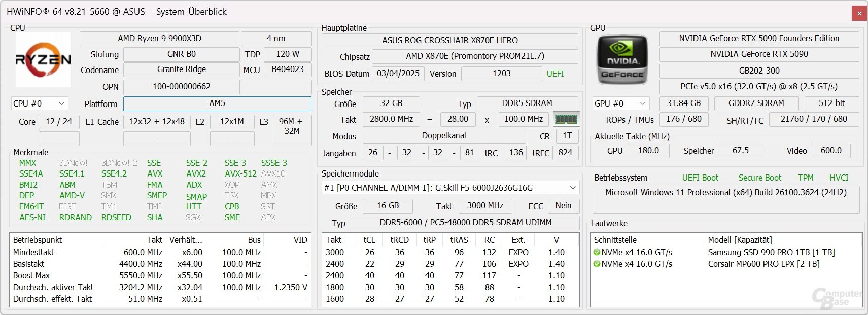The height and width of the screenshot is (315, 868).
Task: Click the tRFC 824 value
Action: tap(565, 153)
